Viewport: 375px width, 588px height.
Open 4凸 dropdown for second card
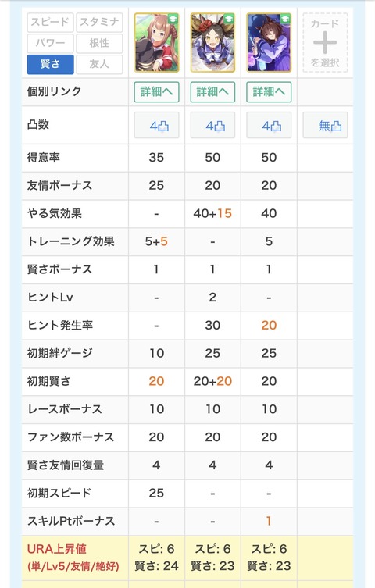pyautogui.click(x=212, y=125)
